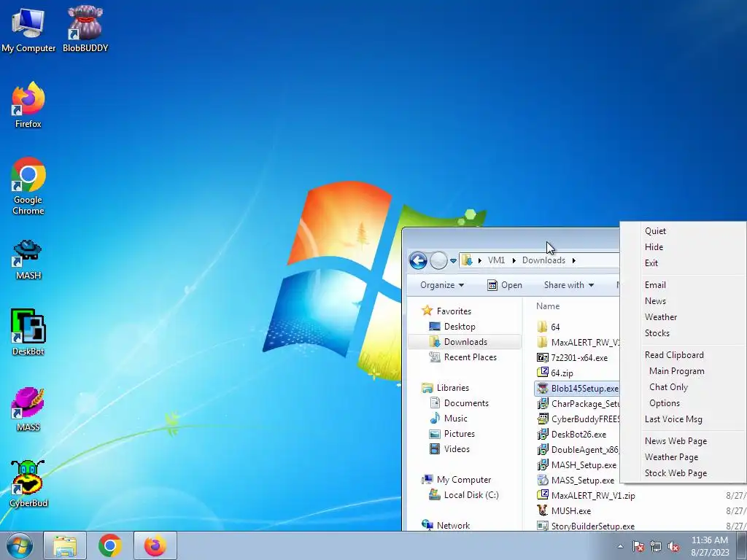The height and width of the screenshot is (560, 747).
Task: Select the DeskBot26.exe file
Action: pyautogui.click(x=578, y=435)
